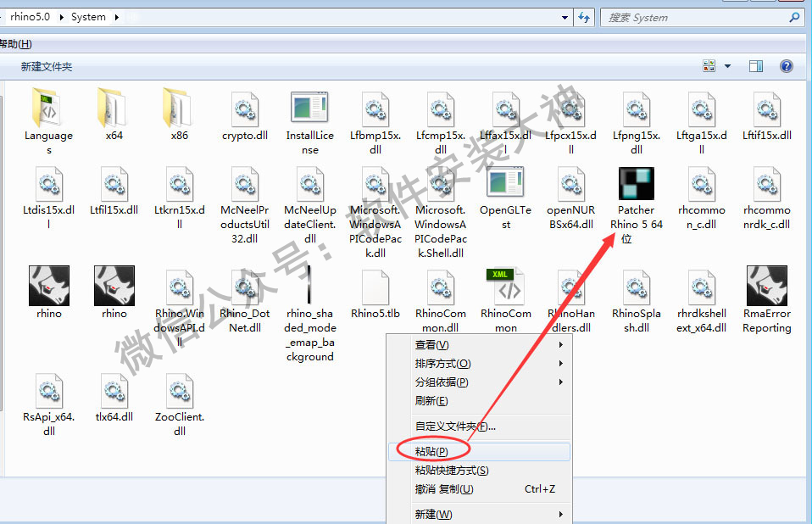Open 查看(V) submenu

(x=479, y=345)
